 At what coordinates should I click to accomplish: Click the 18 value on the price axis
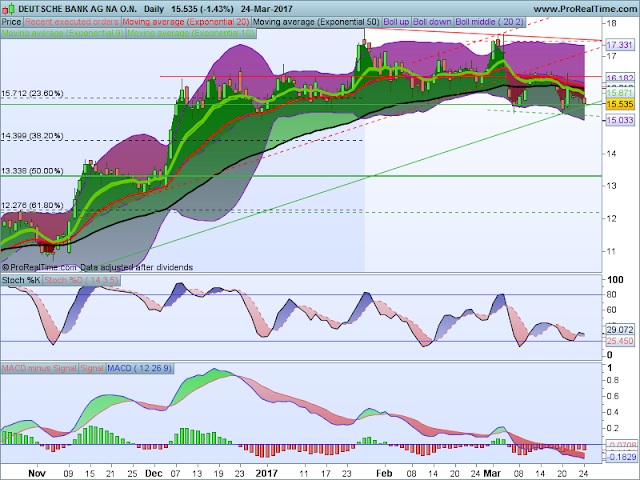[x=611, y=23]
